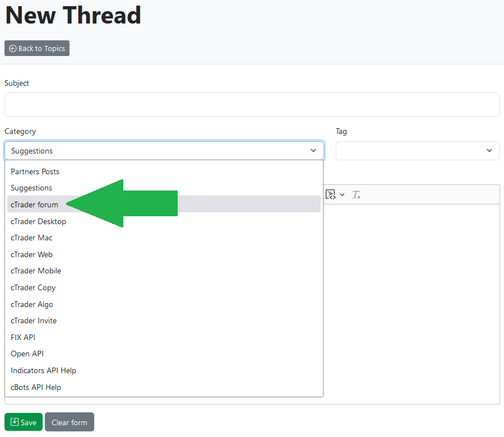Click the Back to Topics button
The height and width of the screenshot is (437, 504).
tap(37, 48)
